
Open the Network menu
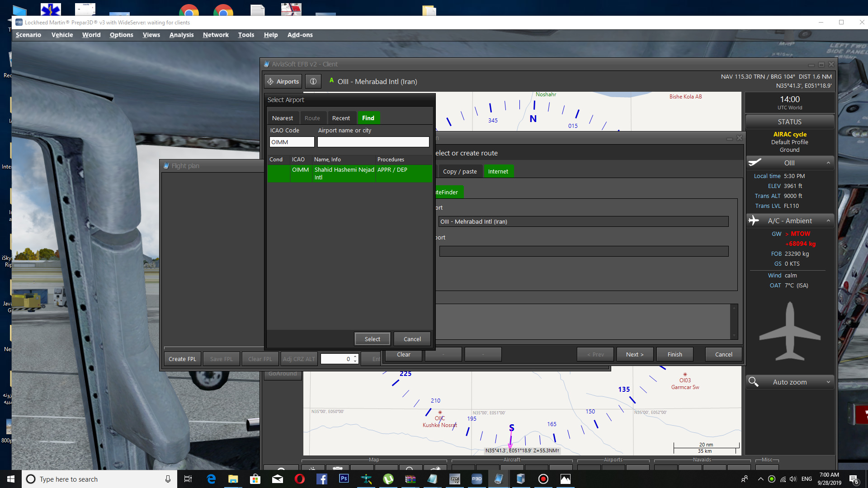[216, 35]
